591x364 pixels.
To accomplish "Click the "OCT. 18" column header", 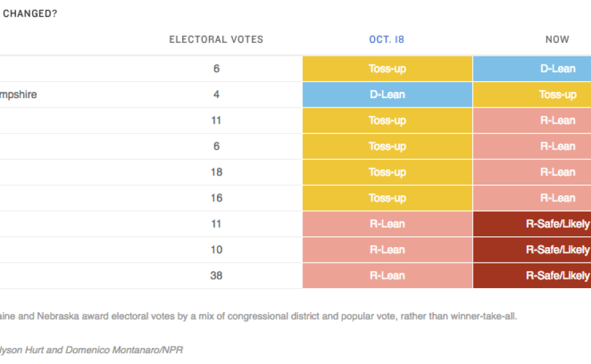I will click(387, 40).
